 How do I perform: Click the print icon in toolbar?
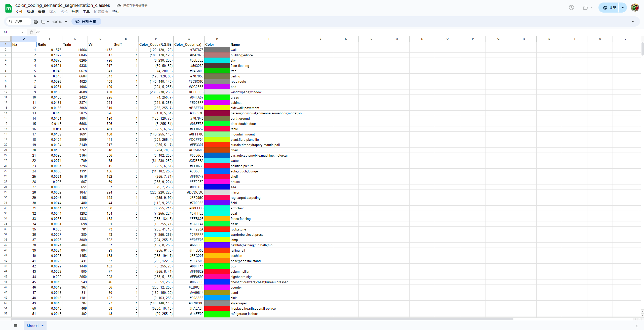36,22
